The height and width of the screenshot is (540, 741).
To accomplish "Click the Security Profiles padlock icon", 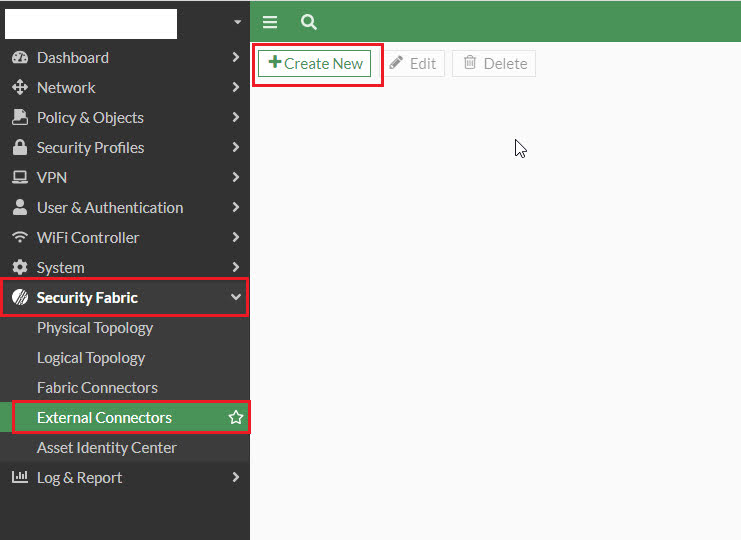I will (20, 147).
